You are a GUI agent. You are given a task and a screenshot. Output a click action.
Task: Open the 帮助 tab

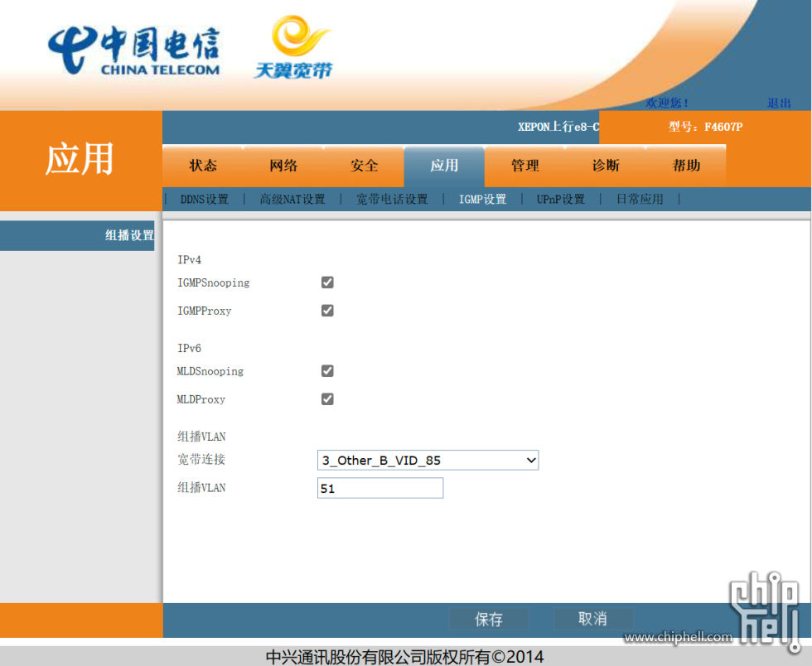click(x=686, y=166)
